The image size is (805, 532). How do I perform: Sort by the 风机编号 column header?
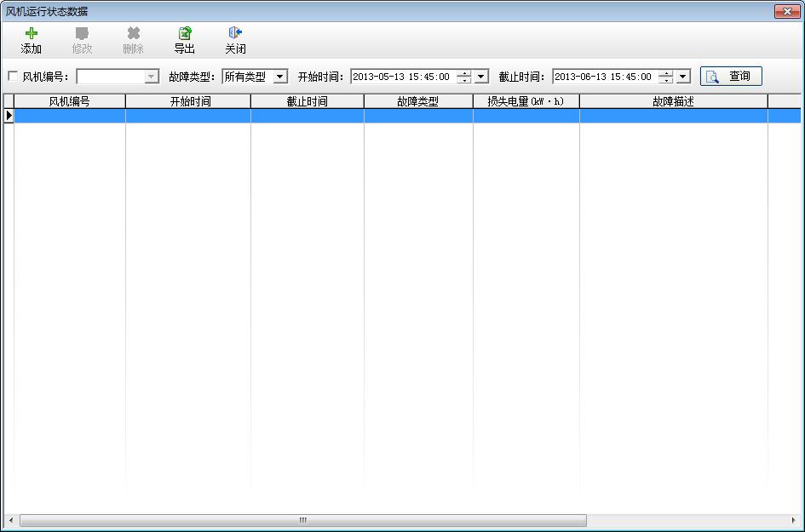click(69, 101)
